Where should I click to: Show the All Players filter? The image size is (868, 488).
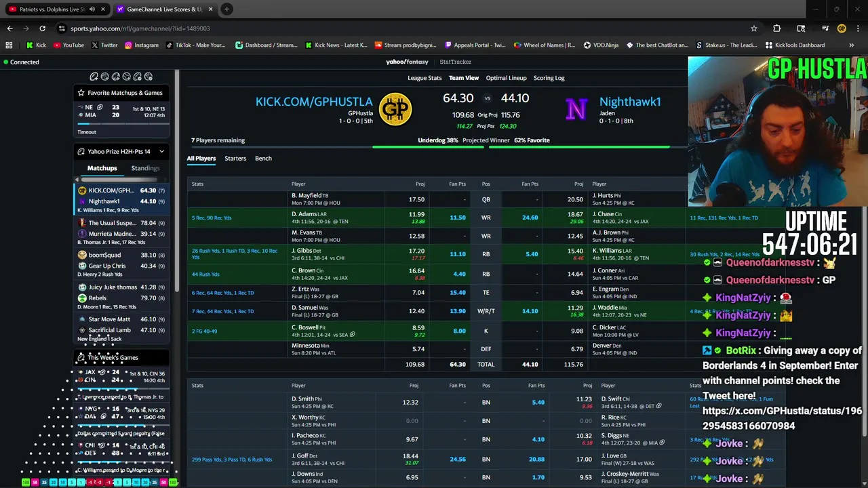pos(201,159)
